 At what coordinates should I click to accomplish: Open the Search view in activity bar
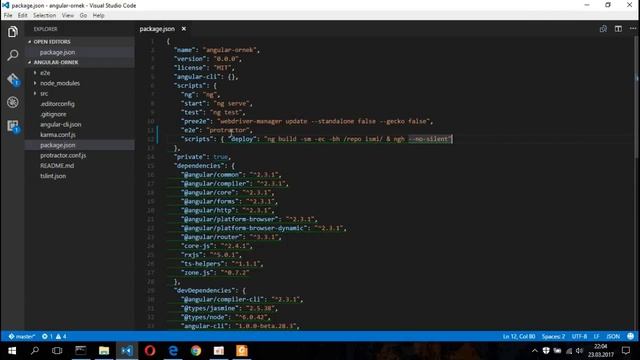tap(13, 55)
